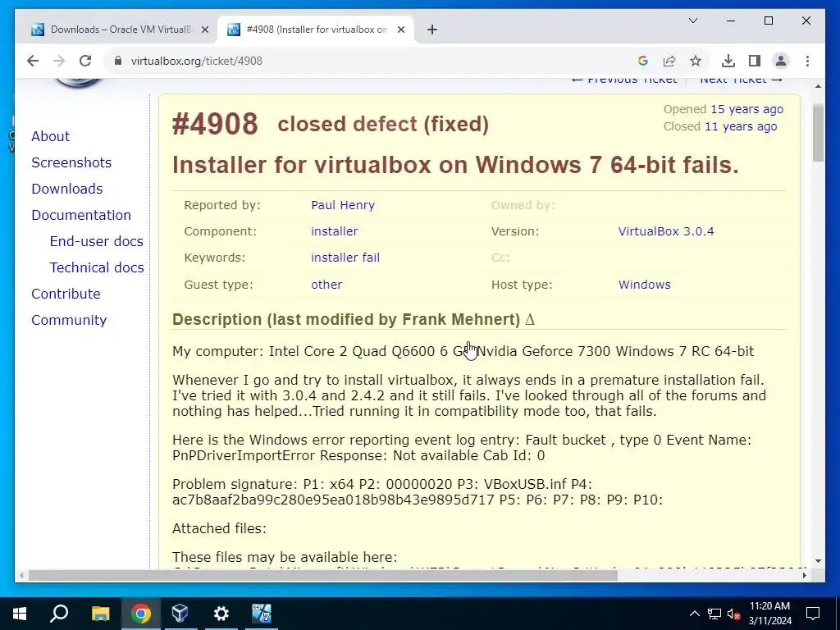Viewport: 840px width, 630px height.
Task: Click the ticket number #4908 heading
Action: (215, 124)
